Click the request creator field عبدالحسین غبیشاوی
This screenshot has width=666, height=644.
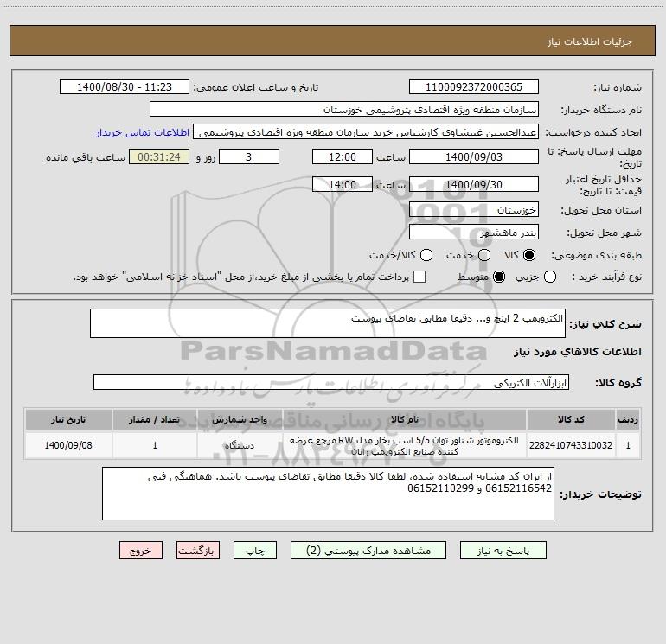366,132
